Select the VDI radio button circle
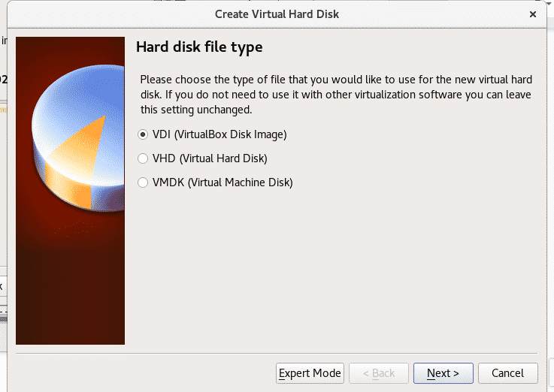This screenshot has width=554, height=392. click(143, 134)
